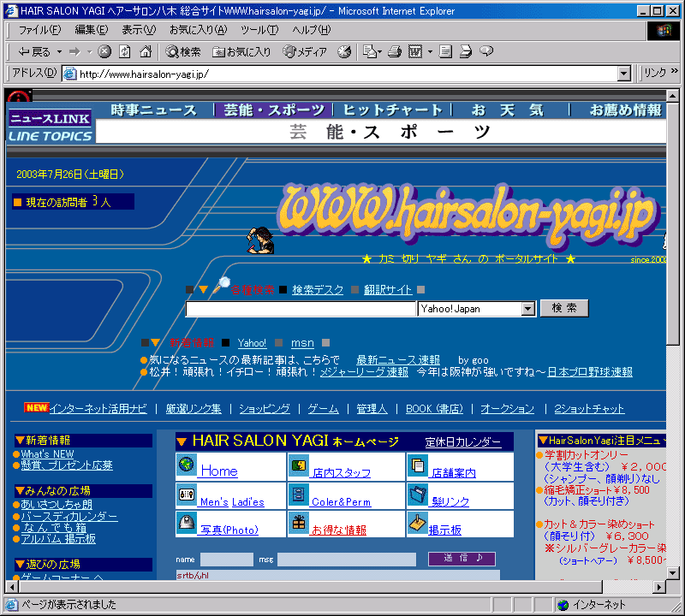685x616 pixels.
Task: Expand the リンク links bar chevron
Action: pyautogui.click(x=675, y=71)
